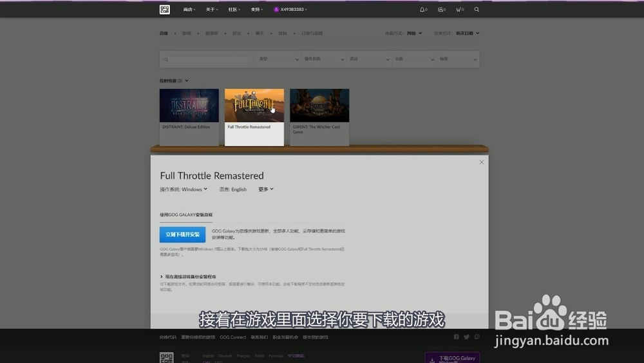The height and width of the screenshot is (363, 644).
Task: Open the 社区 community menu
Action: (234, 10)
